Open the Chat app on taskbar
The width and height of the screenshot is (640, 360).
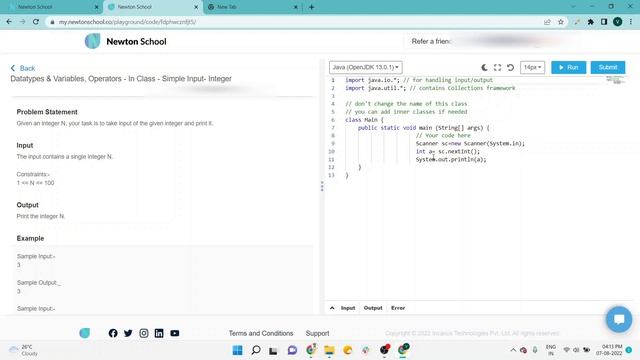pyautogui.click(x=292, y=350)
